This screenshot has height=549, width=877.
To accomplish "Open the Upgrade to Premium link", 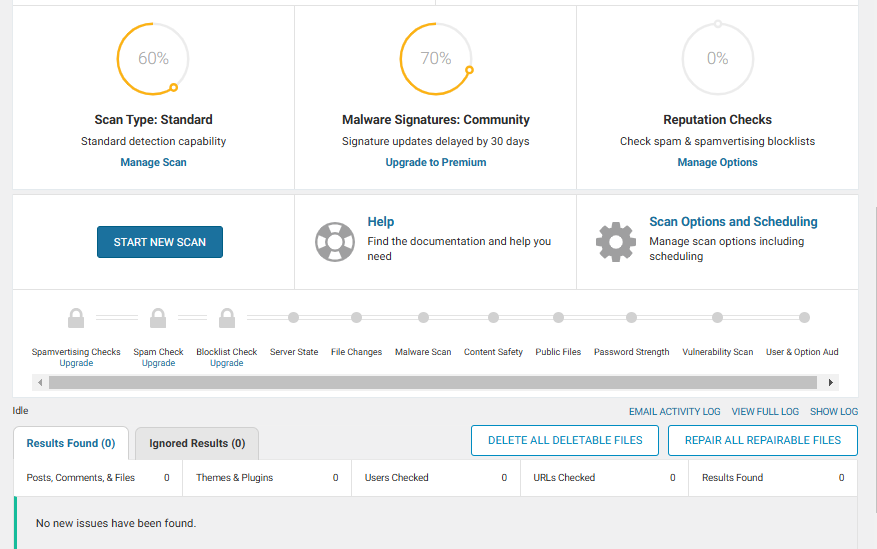I will [x=436, y=162].
